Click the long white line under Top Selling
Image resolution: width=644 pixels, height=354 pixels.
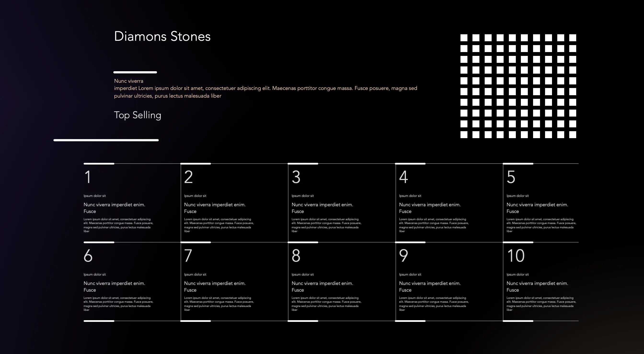(106, 140)
